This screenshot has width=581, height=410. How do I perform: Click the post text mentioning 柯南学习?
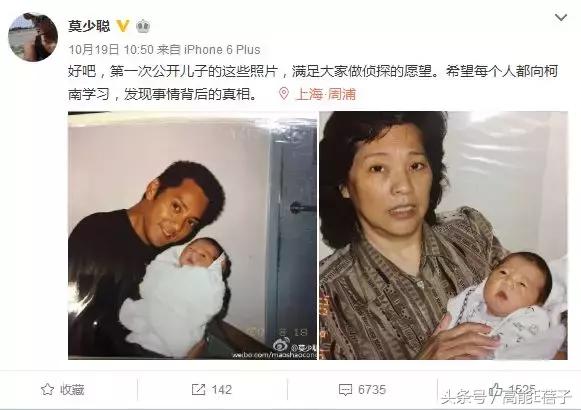pyautogui.click(x=313, y=82)
